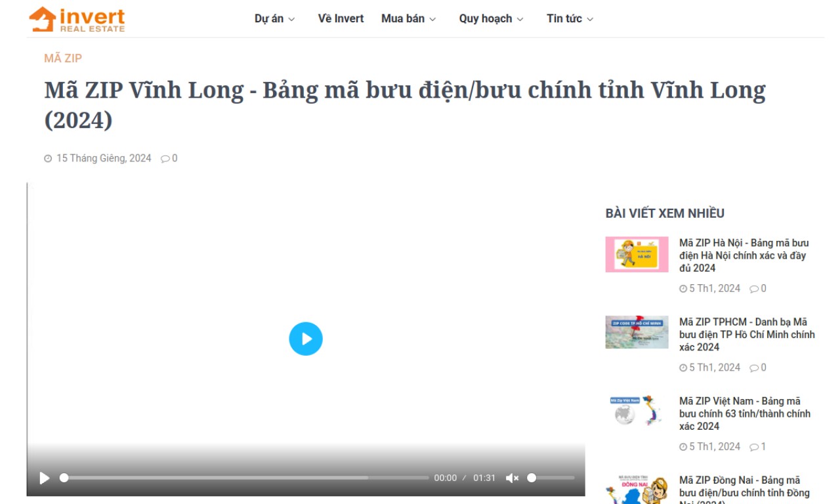
Task: Click the video progress seek bar
Action: pos(244,478)
